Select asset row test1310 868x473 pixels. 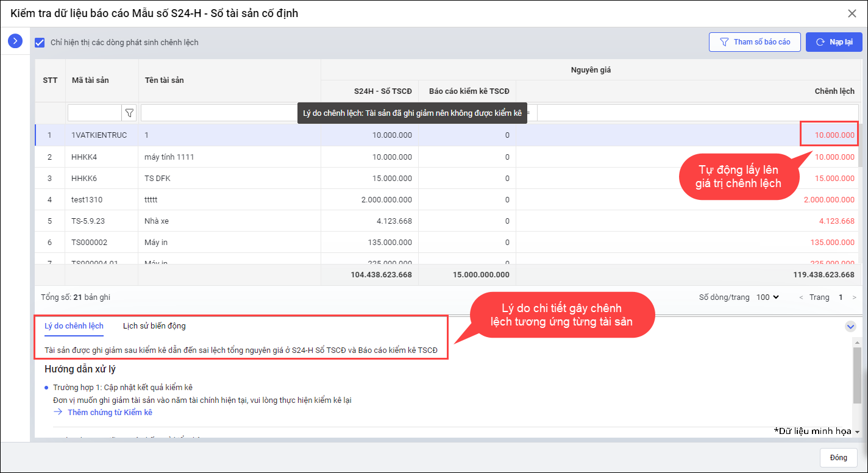pyautogui.click(x=447, y=199)
